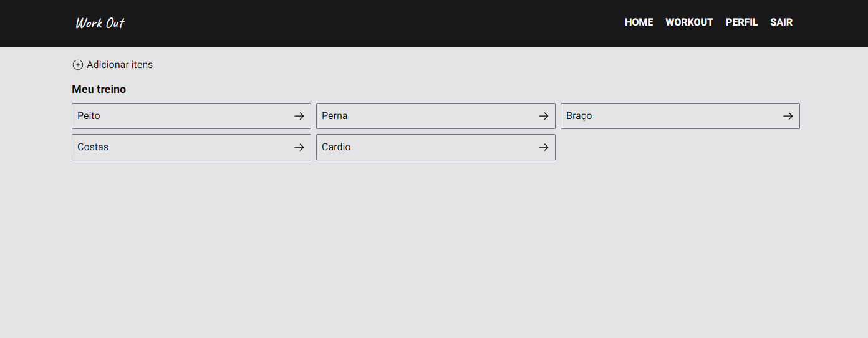Viewport: 868px width, 338px height.
Task: Click the Work Out logo
Action: click(x=100, y=23)
